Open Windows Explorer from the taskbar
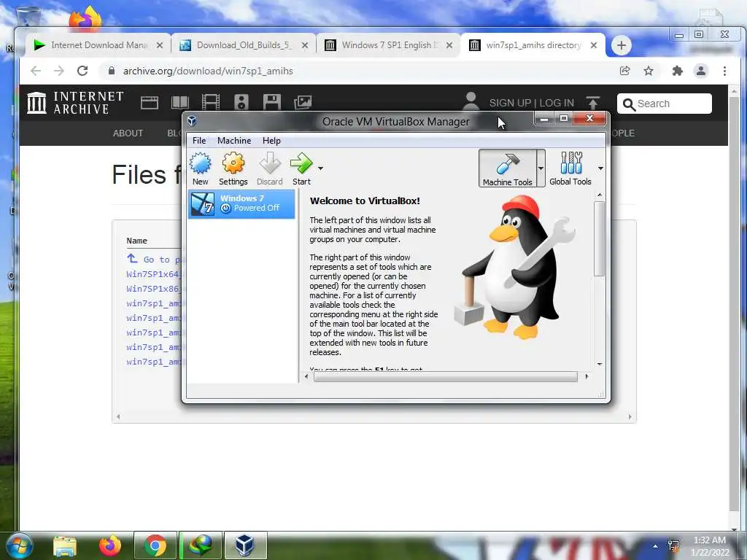 [x=65, y=545]
